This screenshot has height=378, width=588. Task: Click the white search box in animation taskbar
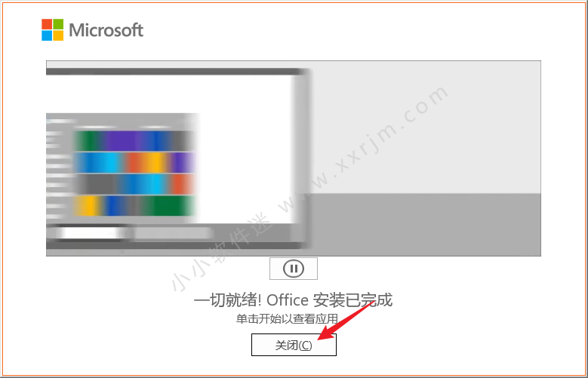coord(90,233)
